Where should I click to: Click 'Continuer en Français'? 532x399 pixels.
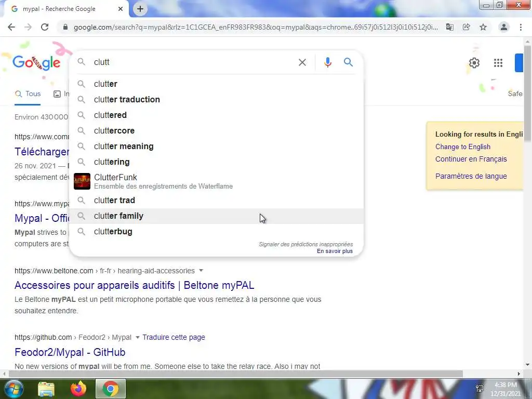(x=471, y=159)
